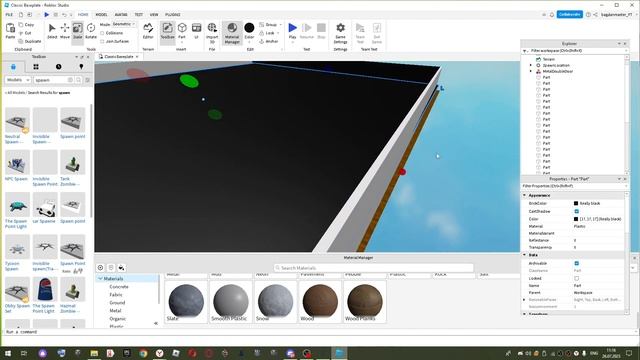Open the Toolbox Recent clock tab icon
640x360 pixels.
point(58,67)
